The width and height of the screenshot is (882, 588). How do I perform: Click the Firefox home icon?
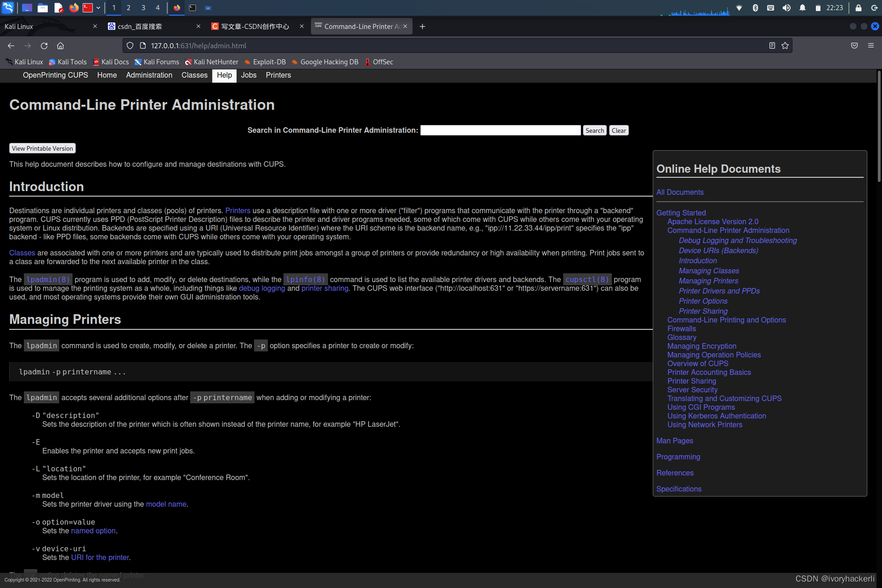point(60,45)
